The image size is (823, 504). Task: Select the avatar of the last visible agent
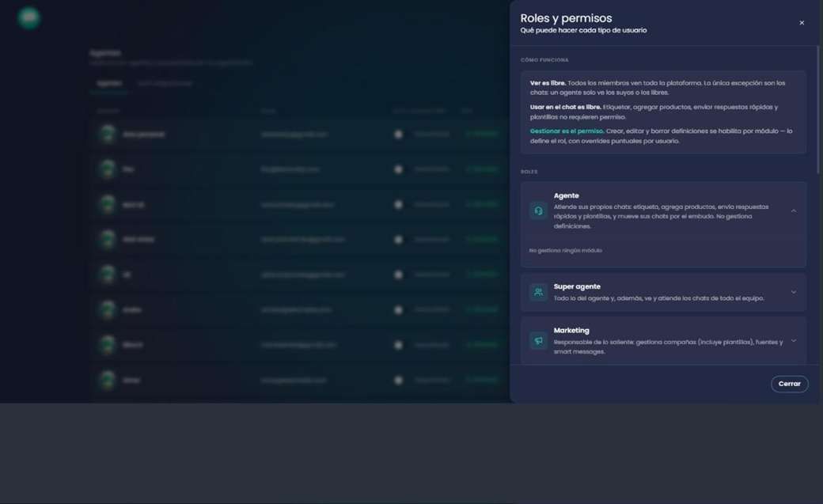coord(108,380)
